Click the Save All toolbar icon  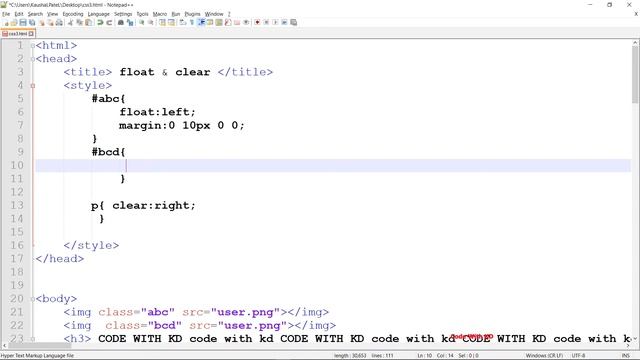click(x=32, y=22)
